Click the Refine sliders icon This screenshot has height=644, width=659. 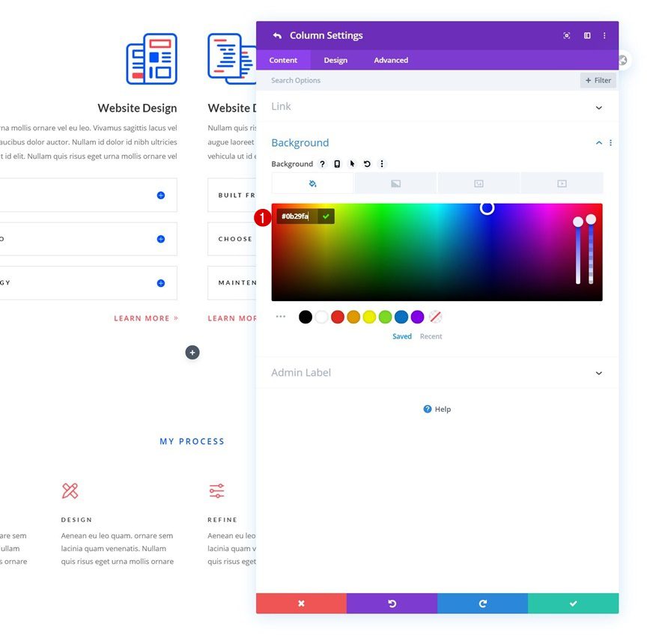coord(217,490)
